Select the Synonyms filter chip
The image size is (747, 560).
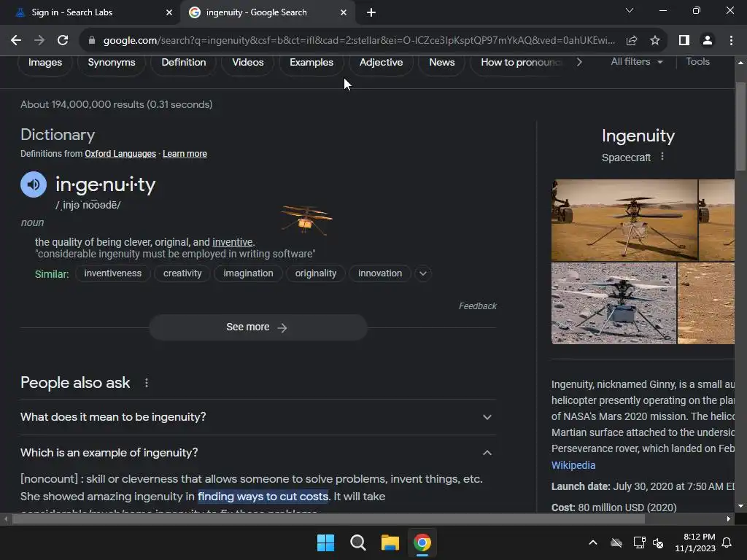pos(112,63)
